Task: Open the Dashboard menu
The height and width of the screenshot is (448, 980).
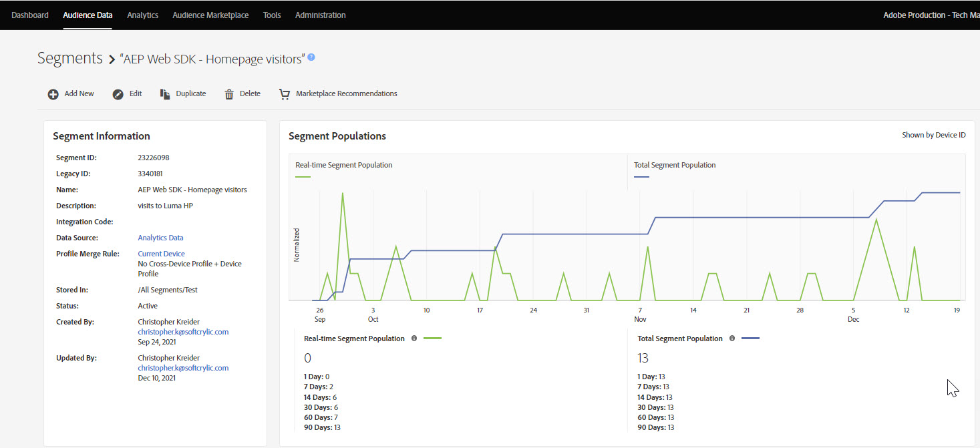Action: [x=30, y=15]
